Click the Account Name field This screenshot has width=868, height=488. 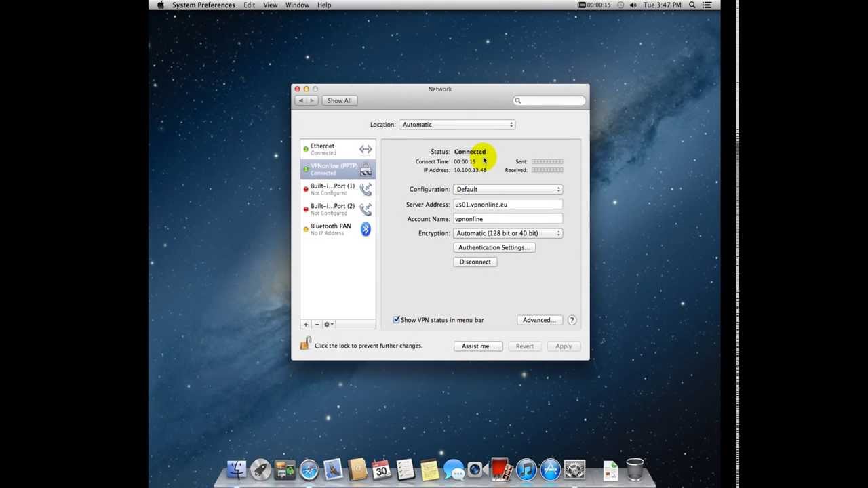[x=508, y=219]
